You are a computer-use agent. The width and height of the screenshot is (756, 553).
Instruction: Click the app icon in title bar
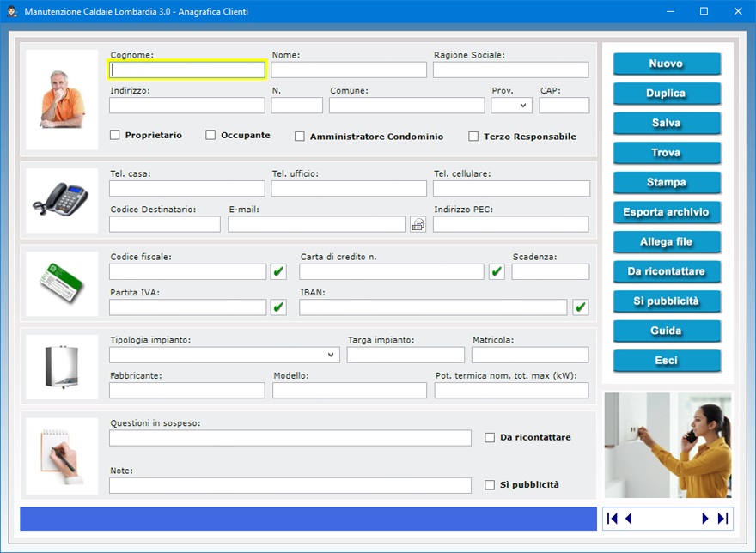coord(13,11)
